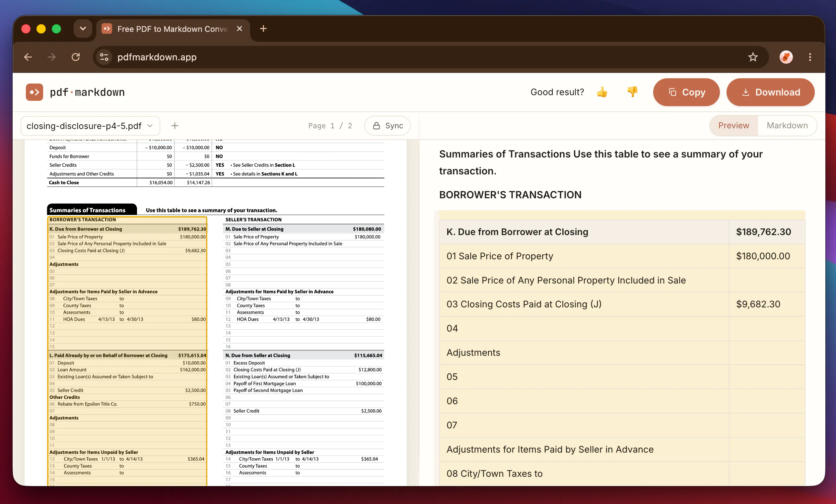The height and width of the screenshot is (504, 836).
Task: Copy the converted markdown
Action: (x=686, y=92)
